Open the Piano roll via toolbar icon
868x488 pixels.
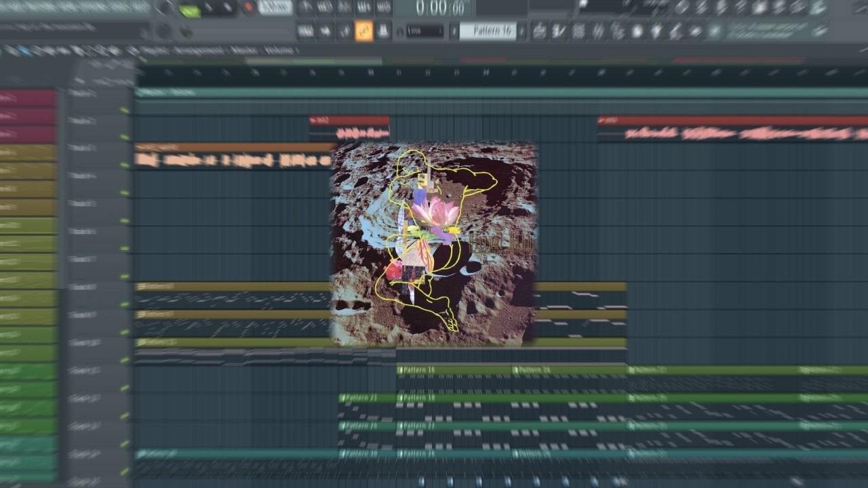click(559, 30)
